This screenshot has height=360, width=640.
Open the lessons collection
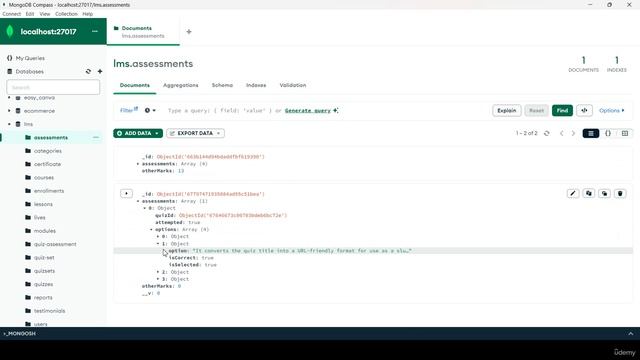tap(43, 204)
